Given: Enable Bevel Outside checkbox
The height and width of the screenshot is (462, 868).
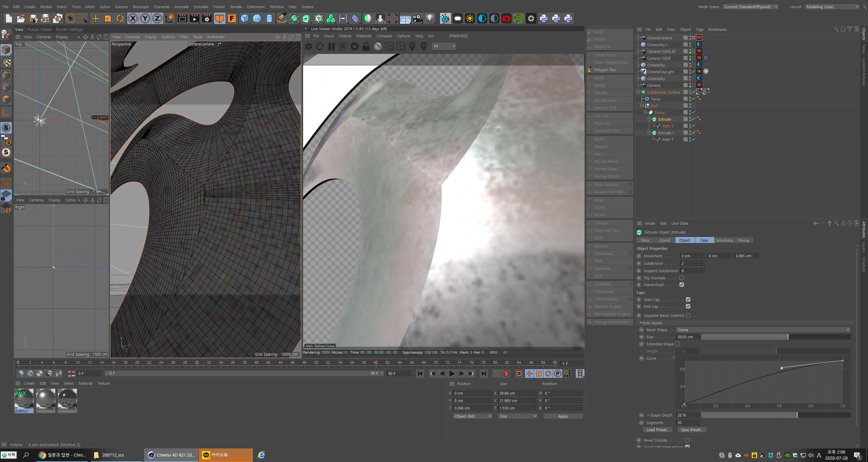Looking at the screenshot, I should 687,440.
